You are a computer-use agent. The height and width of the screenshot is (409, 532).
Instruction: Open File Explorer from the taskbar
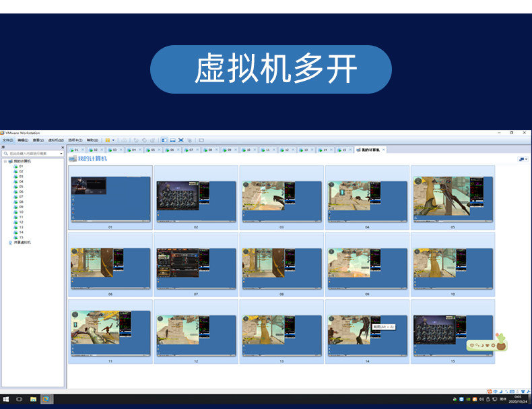point(33,399)
